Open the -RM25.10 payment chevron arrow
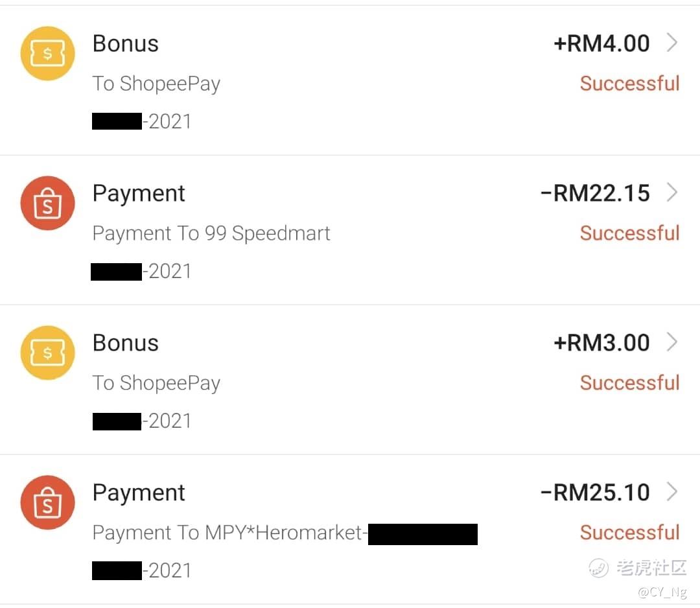Viewport: 700px width, 608px height. (672, 493)
